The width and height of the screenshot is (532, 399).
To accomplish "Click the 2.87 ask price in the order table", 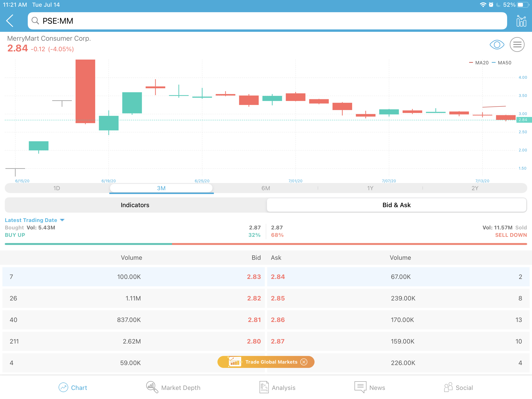I will coord(277,341).
